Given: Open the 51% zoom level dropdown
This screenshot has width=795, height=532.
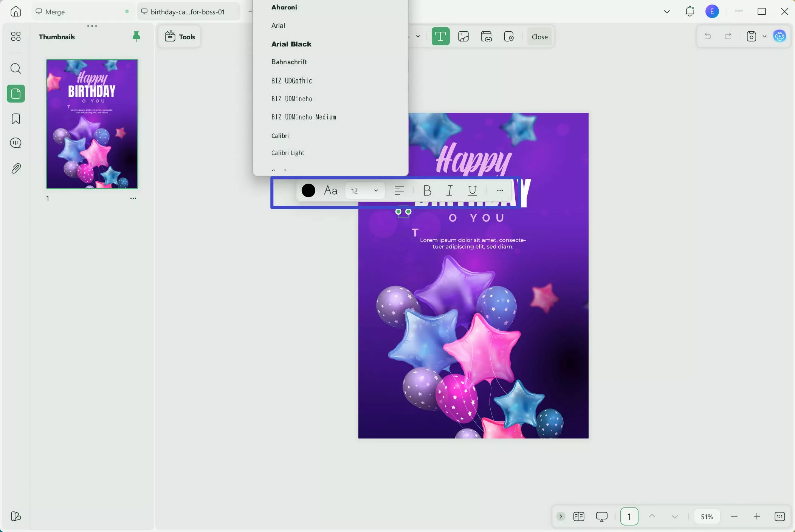Looking at the screenshot, I should tap(707, 517).
